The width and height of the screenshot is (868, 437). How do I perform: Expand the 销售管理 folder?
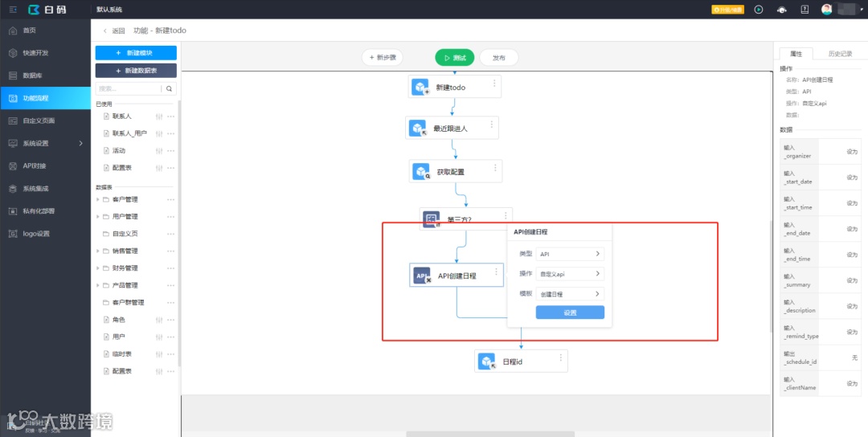(x=99, y=251)
